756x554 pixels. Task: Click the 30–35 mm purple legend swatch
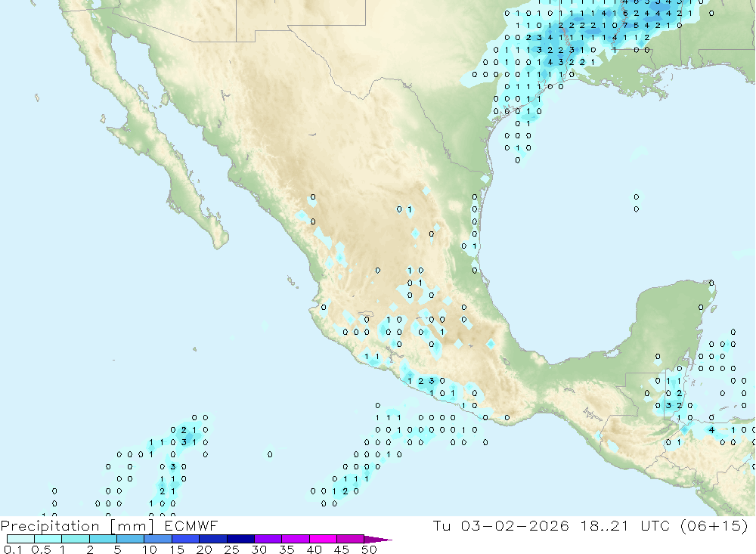268,539
